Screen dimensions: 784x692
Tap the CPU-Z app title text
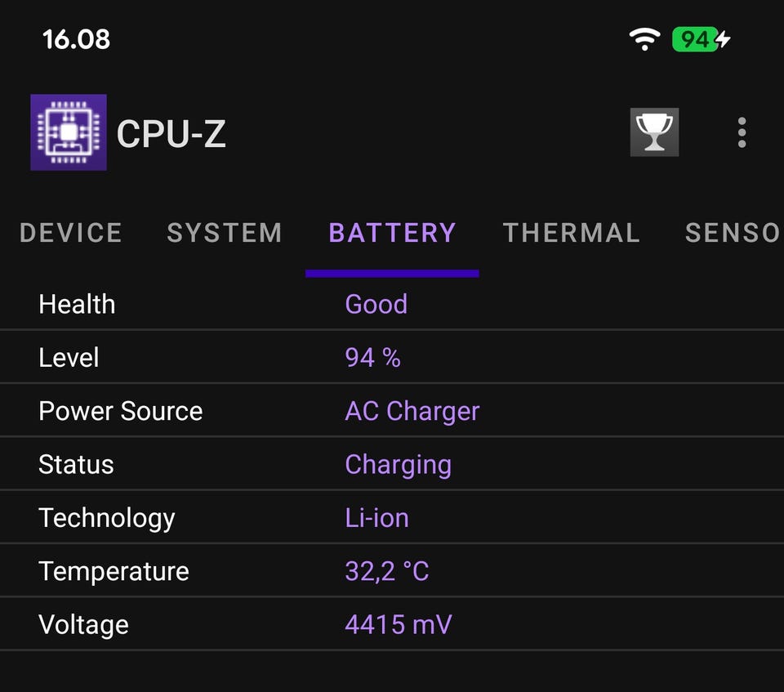[171, 133]
